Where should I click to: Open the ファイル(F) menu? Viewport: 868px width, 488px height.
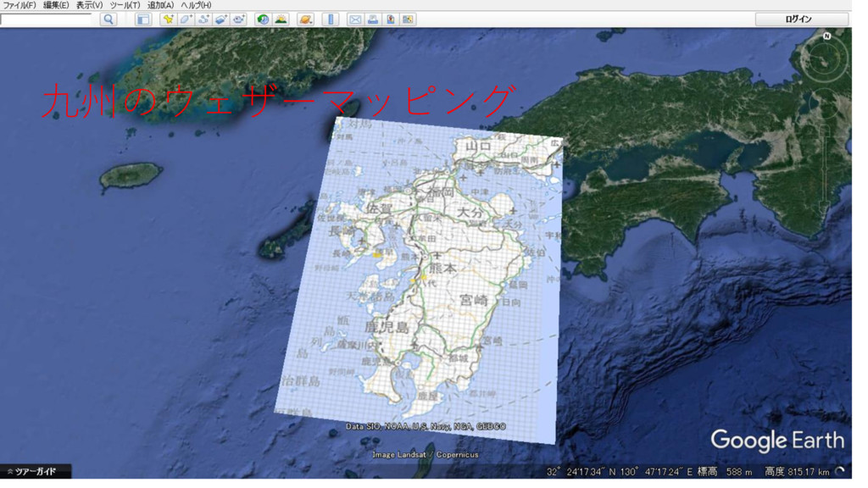(19, 5)
